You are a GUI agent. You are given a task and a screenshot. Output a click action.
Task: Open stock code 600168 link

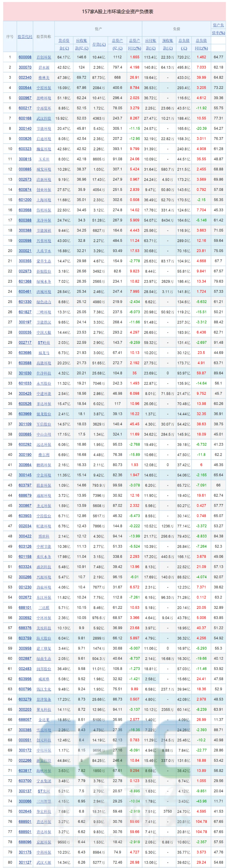pyautogui.click(x=25, y=118)
